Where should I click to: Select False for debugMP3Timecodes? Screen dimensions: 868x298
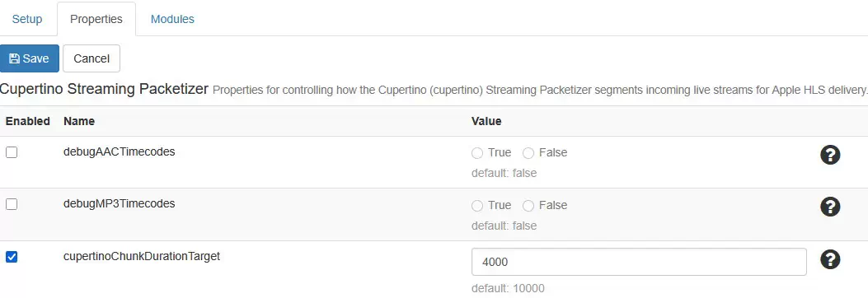point(528,206)
